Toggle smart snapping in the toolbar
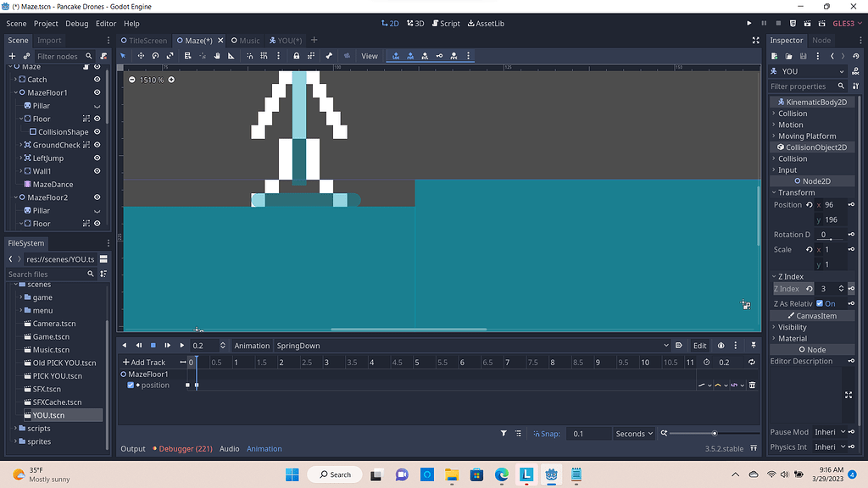 (x=249, y=56)
